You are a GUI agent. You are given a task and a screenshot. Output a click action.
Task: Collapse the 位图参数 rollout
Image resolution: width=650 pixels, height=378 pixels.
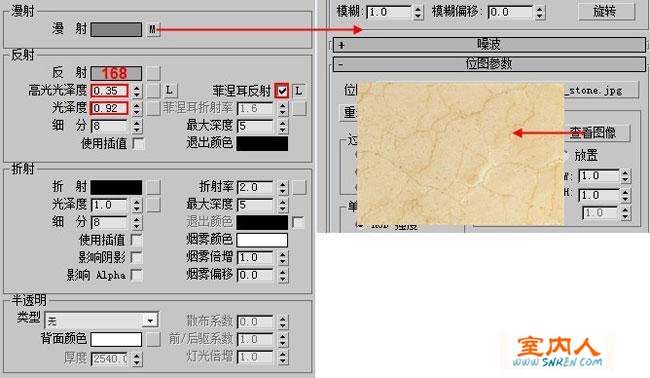489,64
